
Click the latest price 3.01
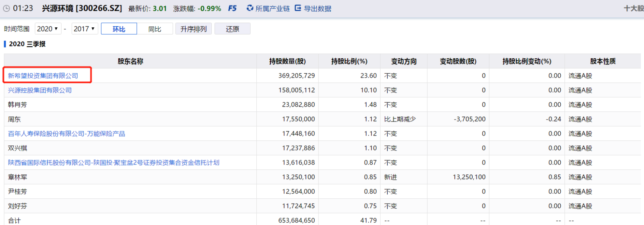pyautogui.click(x=159, y=8)
